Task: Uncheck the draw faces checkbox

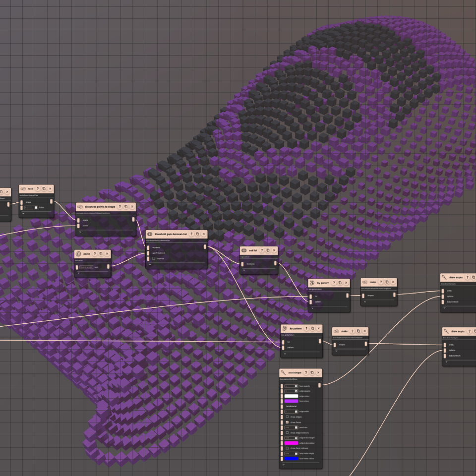Action: pyautogui.click(x=287, y=422)
